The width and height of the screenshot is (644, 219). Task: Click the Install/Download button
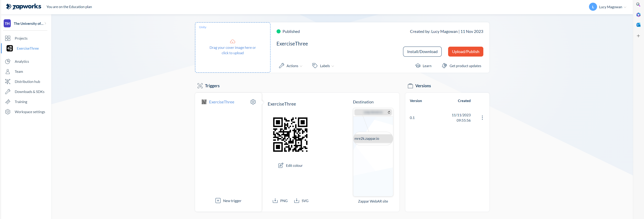coord(422,52)
